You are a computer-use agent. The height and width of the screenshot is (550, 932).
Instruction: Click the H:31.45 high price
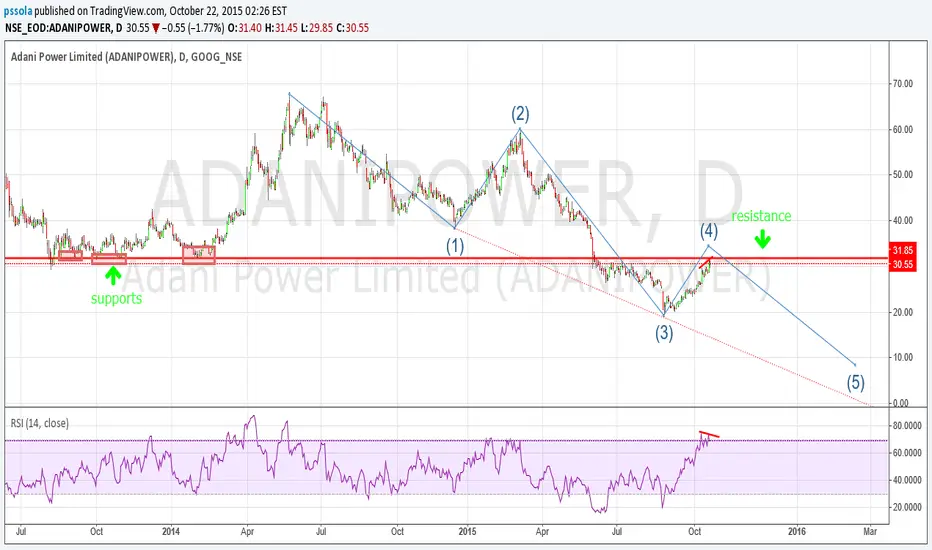281,28
